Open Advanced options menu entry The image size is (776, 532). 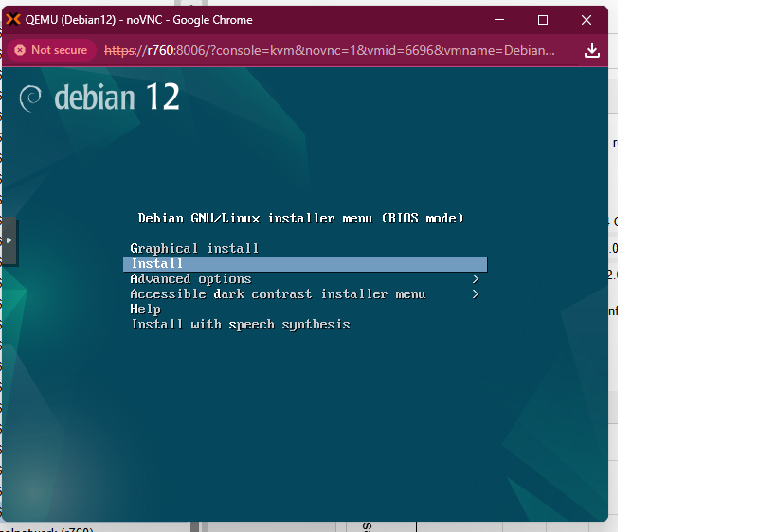pos(190,279)
